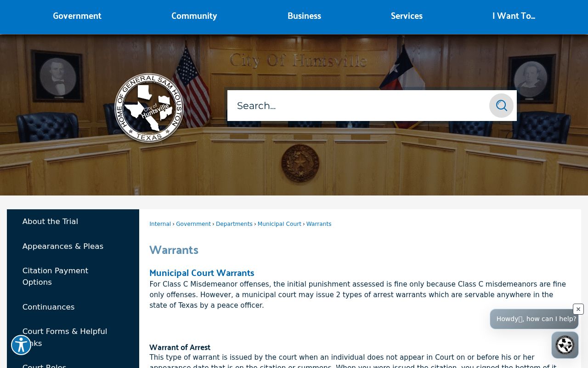The height and width of the screenshot is (368, 588).
Task: Click the Government breadcrumb link
Action: click(x=193, y=224)
